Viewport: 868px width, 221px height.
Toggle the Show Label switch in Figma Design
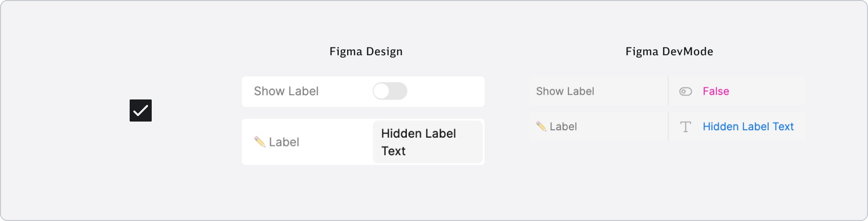coord(390,91)
